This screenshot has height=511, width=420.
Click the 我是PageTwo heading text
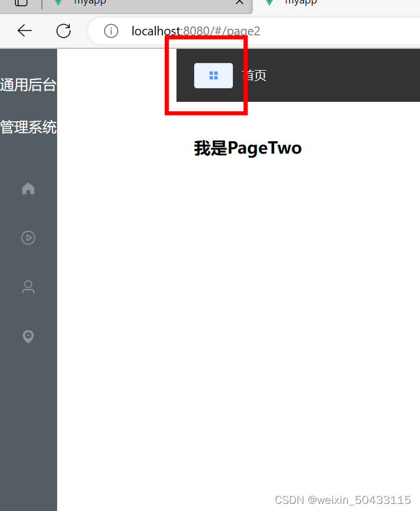click(x=248, y=148)
